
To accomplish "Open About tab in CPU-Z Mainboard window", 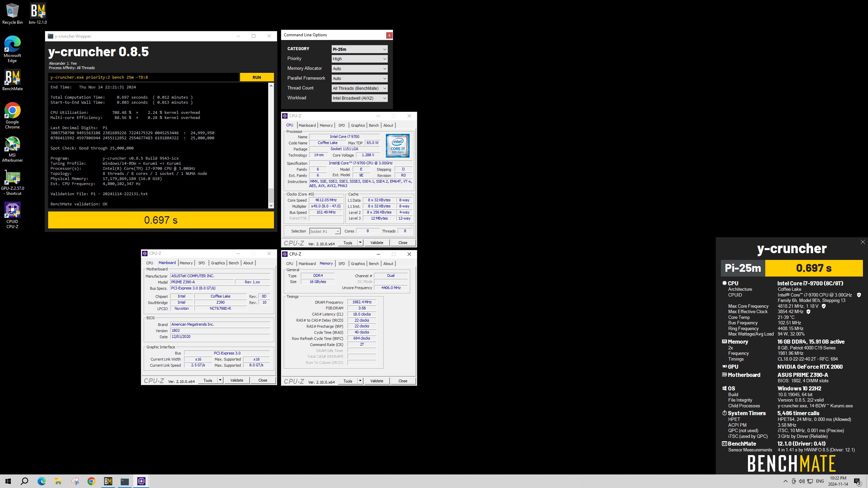I will click(x=248, y=263).
